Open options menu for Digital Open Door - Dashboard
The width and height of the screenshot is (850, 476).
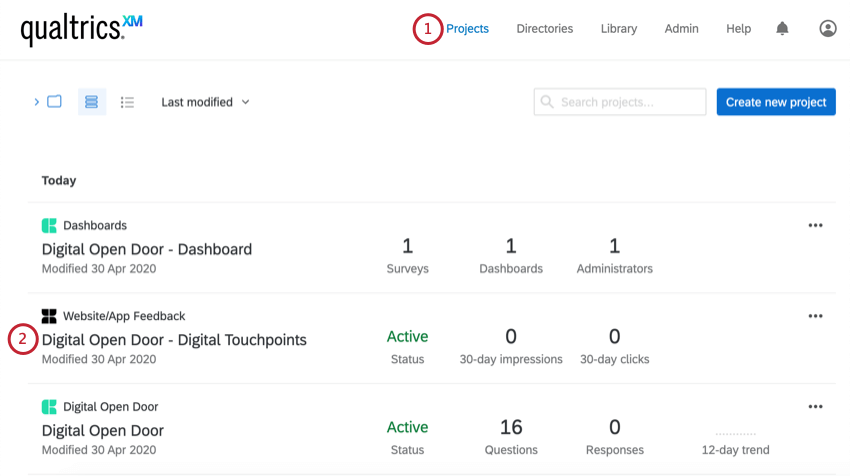[815, 226]
